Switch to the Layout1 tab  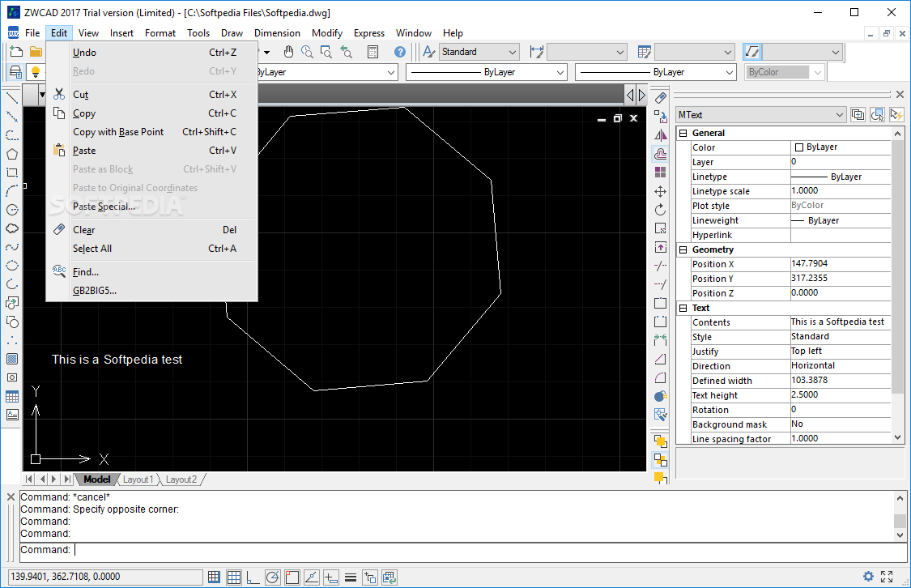click(x=138, y=479)
